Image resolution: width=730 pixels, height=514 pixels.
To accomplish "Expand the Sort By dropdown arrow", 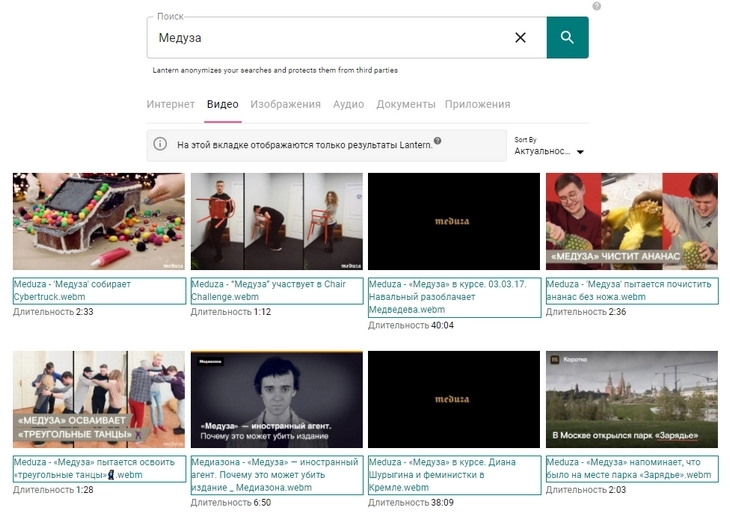I will [580, 152].
